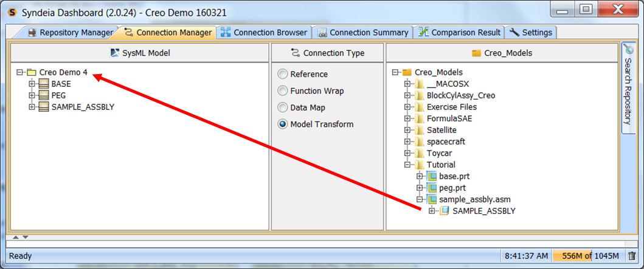644x269 pixels.
Task: Select the Creo Demo 4 tree label
Action: click(63, 73)
